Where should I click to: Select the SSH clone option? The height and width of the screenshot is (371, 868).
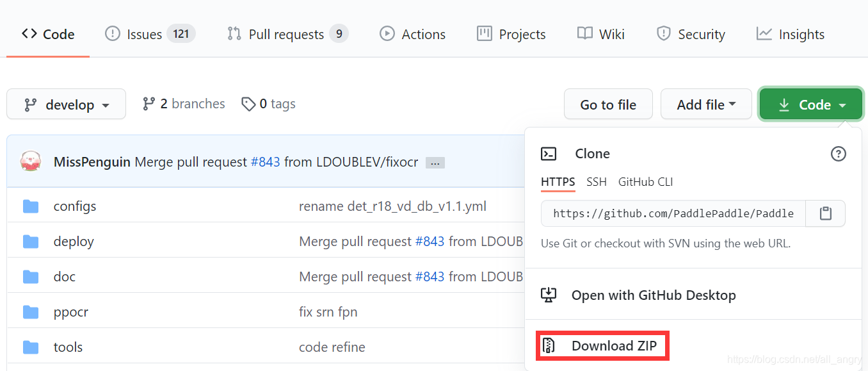click(597, 182)
